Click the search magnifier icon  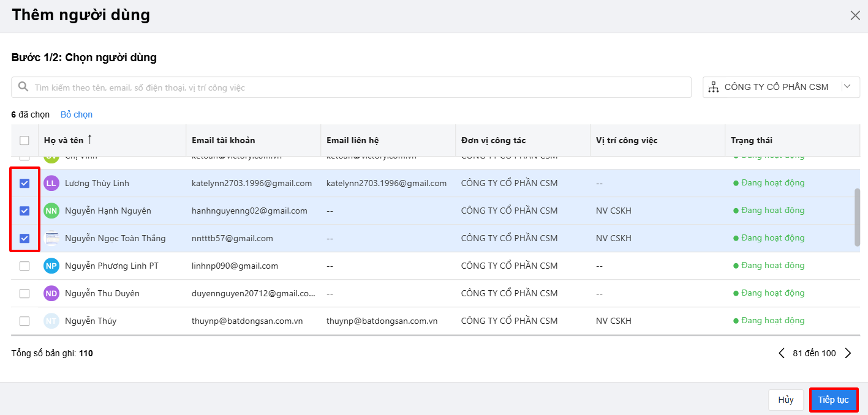pos(23,87)
